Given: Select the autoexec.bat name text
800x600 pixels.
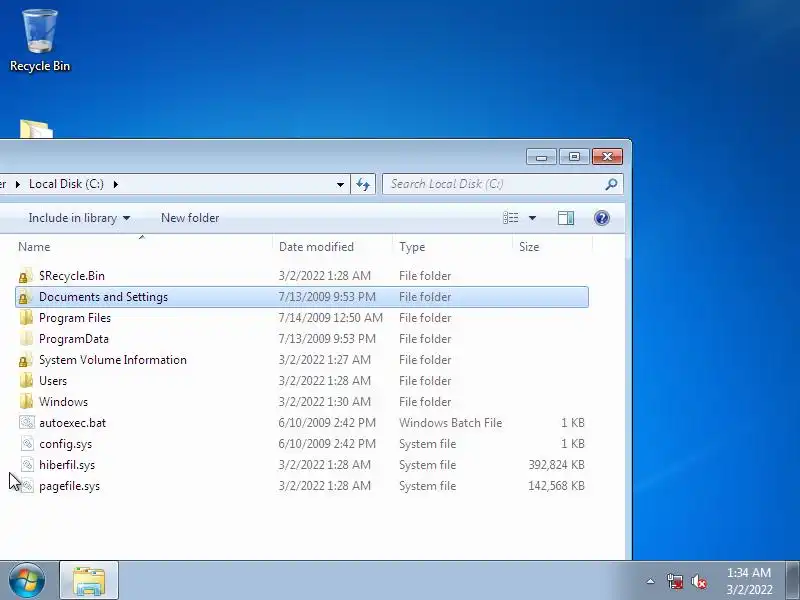Looking at the screenshot, I should pos(72,423).
